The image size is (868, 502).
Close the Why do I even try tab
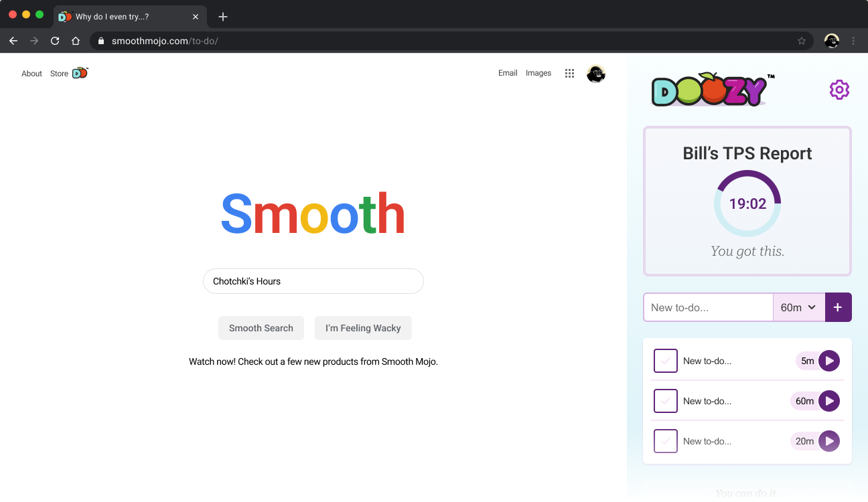[x=196, y=17]
